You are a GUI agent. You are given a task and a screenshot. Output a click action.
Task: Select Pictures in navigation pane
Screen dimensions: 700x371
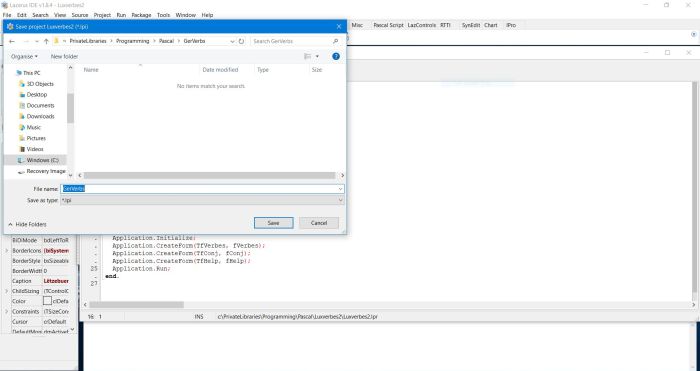36,138
